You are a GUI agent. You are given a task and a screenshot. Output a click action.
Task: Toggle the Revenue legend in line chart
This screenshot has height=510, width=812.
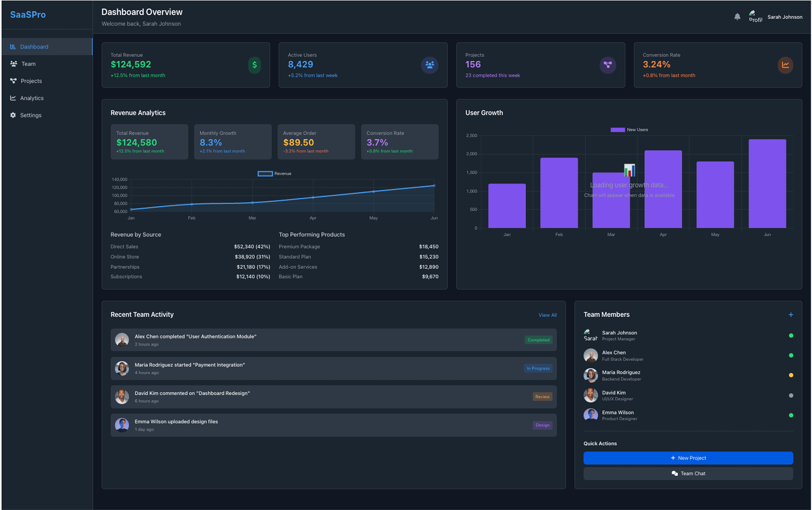[274, 173]
